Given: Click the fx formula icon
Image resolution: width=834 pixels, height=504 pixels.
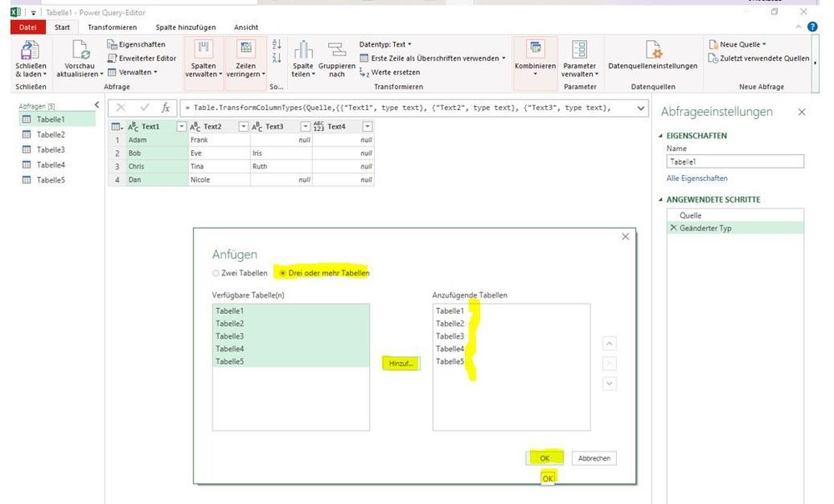Looking at the screenshot, I should pyautogui.click(x=165, y=108).
